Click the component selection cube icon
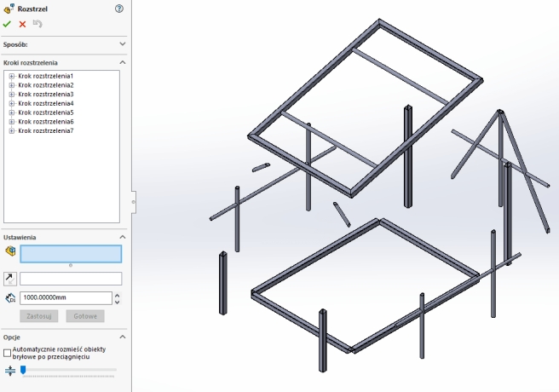The height and width of the screenshot is (392, 559). (x=11, y=251)
